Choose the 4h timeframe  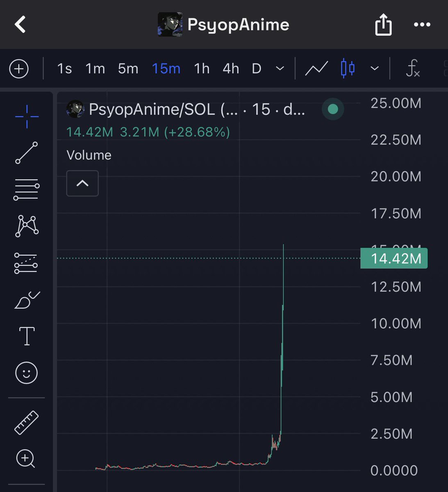click(231, 68)
